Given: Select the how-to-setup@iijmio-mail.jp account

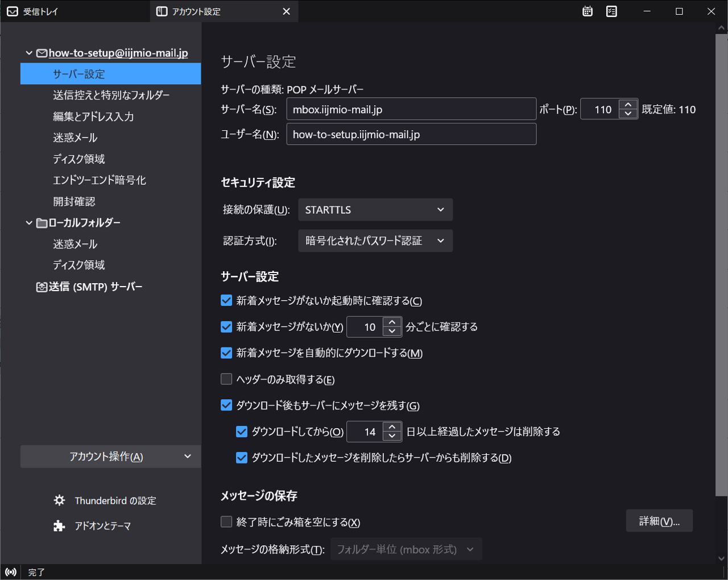Looking at the screenshot, I should (118, 53).
